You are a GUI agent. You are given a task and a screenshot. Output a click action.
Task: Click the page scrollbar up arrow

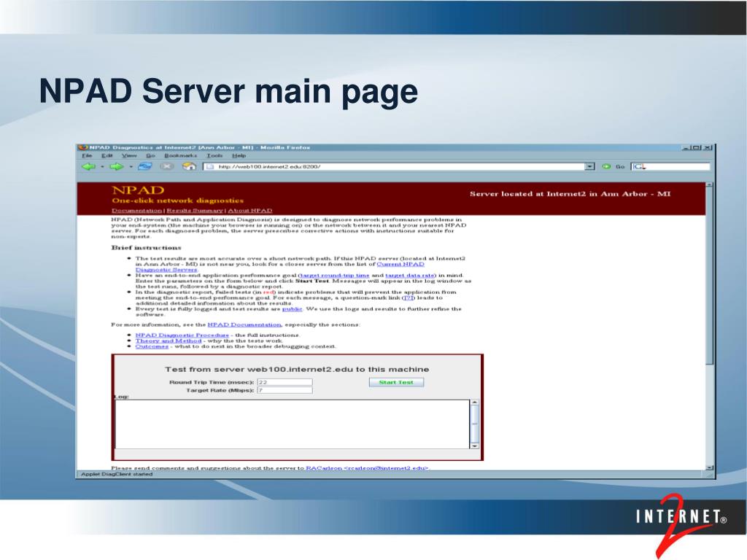(709, 184)
